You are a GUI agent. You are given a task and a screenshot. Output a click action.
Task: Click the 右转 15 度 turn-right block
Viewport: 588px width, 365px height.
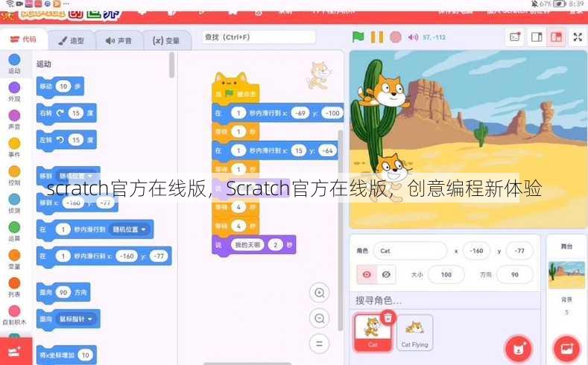pos(66,113)
